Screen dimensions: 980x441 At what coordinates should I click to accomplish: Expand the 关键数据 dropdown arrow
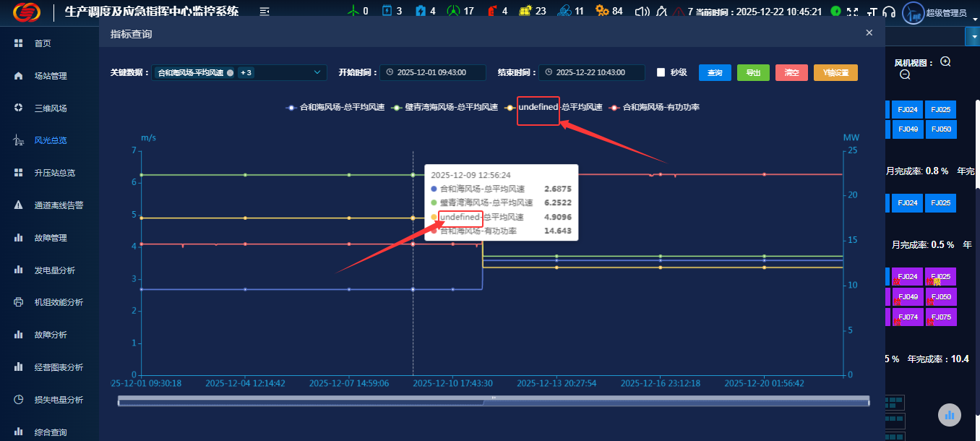[x=317, y=72]
